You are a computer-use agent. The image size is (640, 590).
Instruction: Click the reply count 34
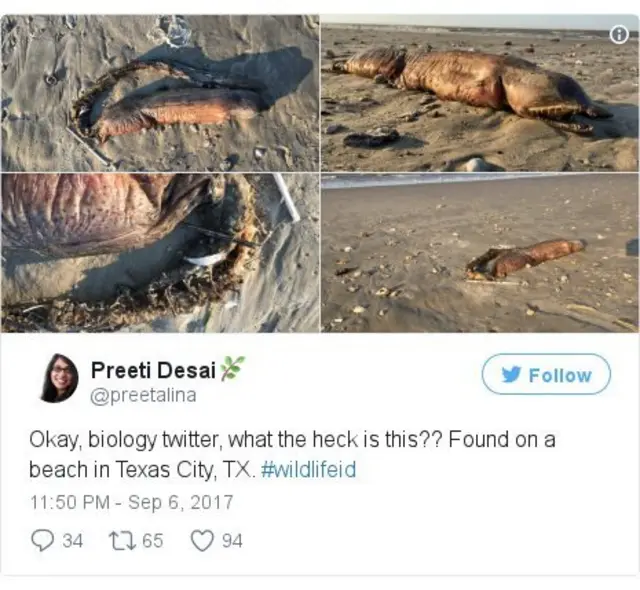pos(73,541)
